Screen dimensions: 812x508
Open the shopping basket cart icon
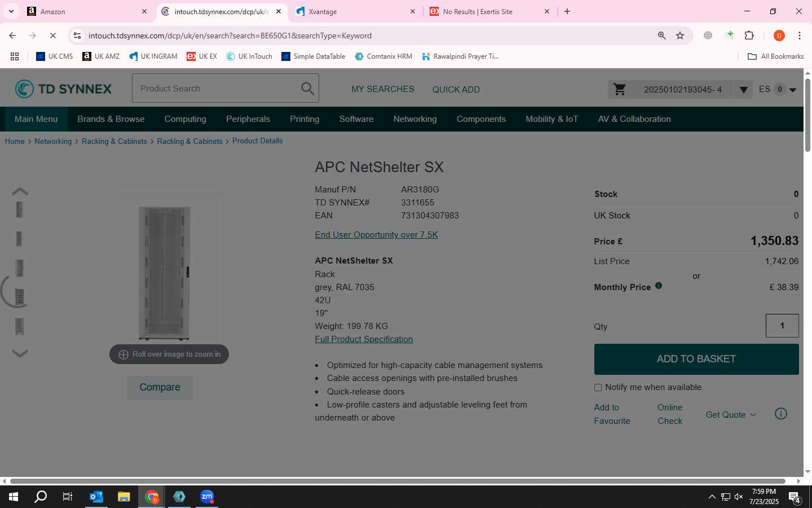620,89
